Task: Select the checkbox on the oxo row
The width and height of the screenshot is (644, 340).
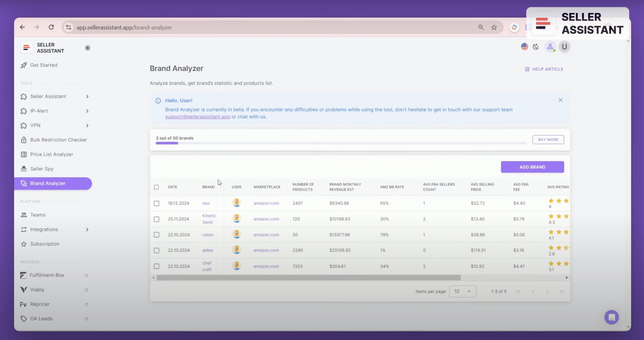Action: (x=157, y=203)
